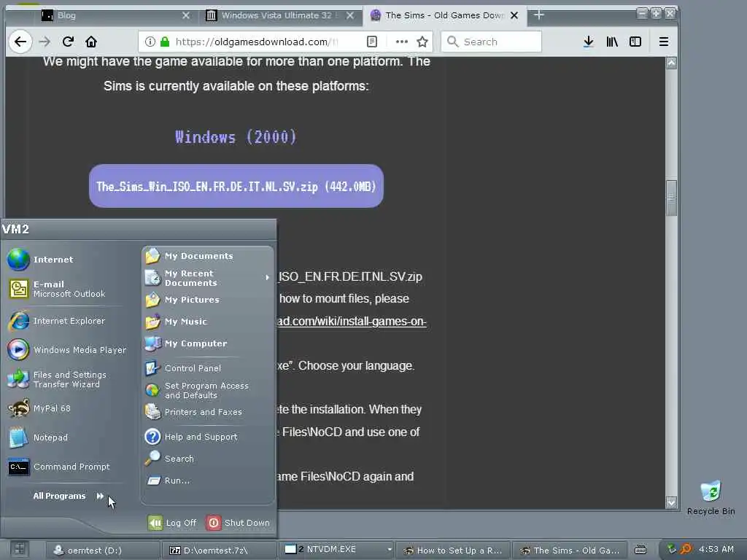Click the Start button on taskbar
747x560 pixels.
[20, 550]
